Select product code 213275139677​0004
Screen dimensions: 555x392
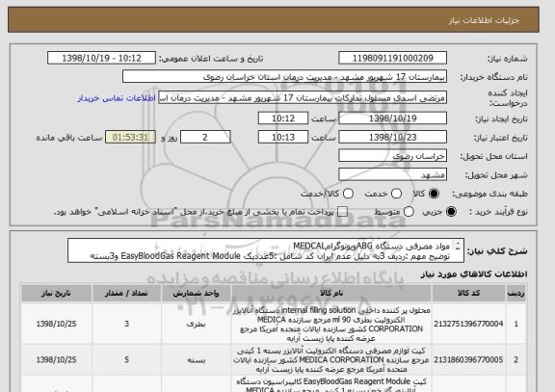[468, 324]
